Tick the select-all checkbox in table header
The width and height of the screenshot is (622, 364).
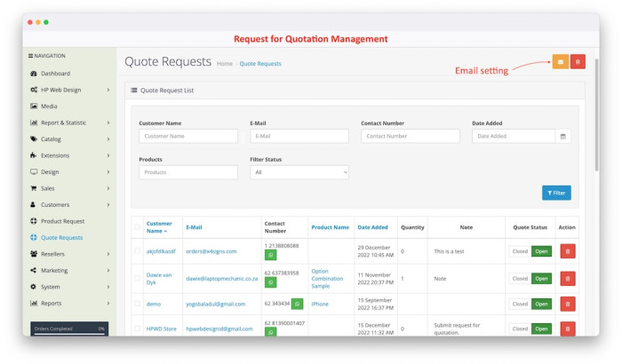137,226
